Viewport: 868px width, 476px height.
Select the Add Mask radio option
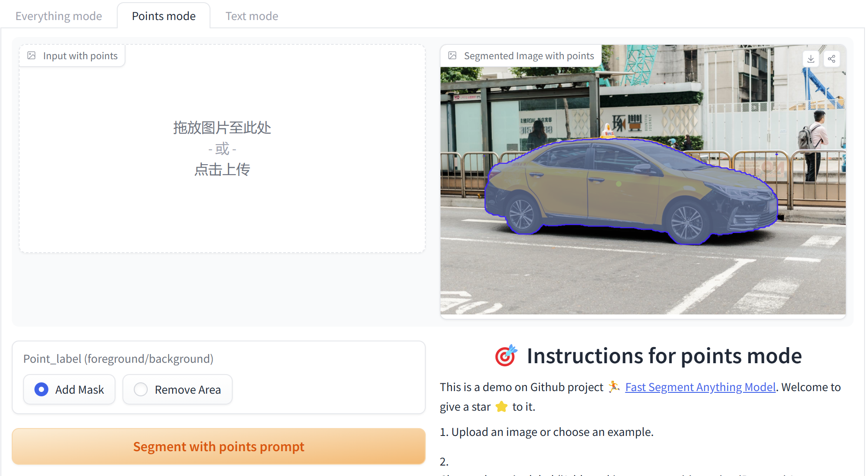tap(41, 389)
